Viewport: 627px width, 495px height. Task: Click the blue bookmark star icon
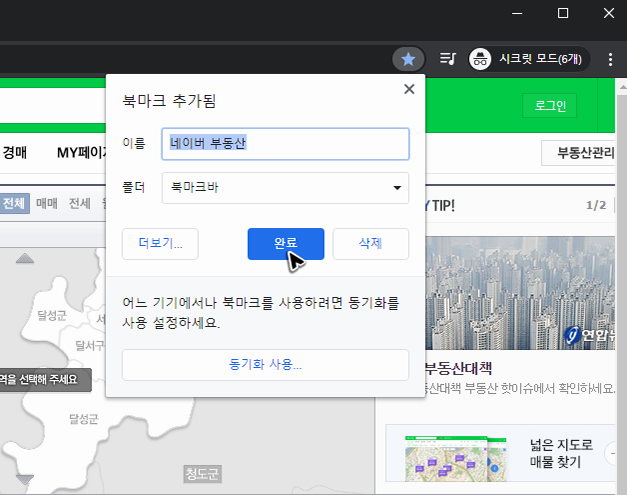click(x=408, y=59)
